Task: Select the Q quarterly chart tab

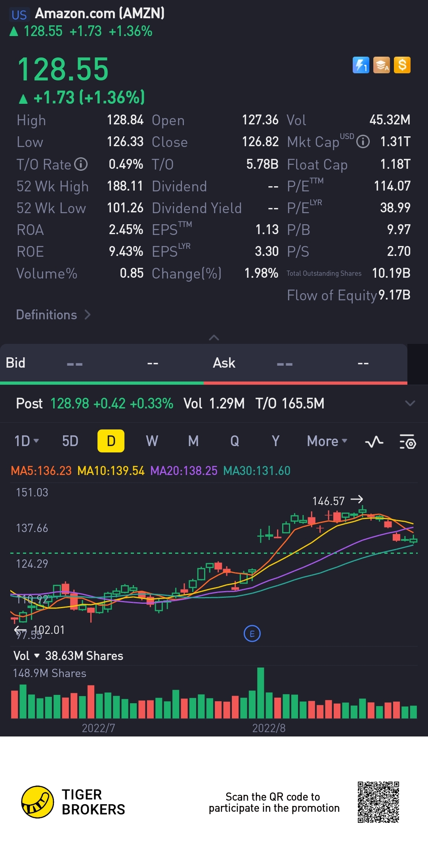Action: pos(235,441)
